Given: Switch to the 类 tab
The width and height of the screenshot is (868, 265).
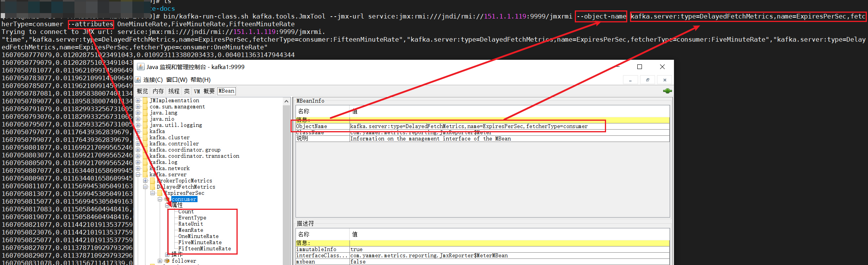Looking at the screenshot, I should click(x=187, y=91).
